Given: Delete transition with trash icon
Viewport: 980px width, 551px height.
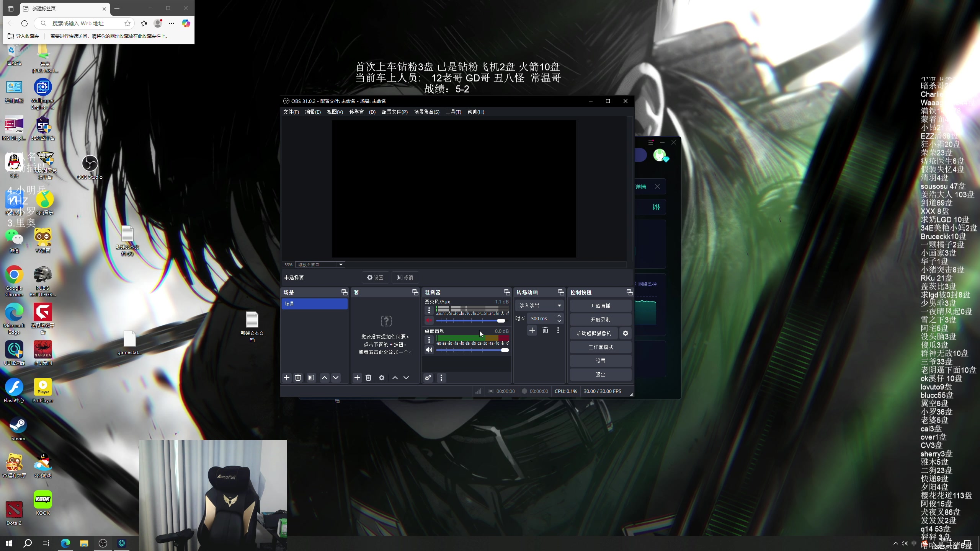Looking at the screenshot, I should point(546,330).
